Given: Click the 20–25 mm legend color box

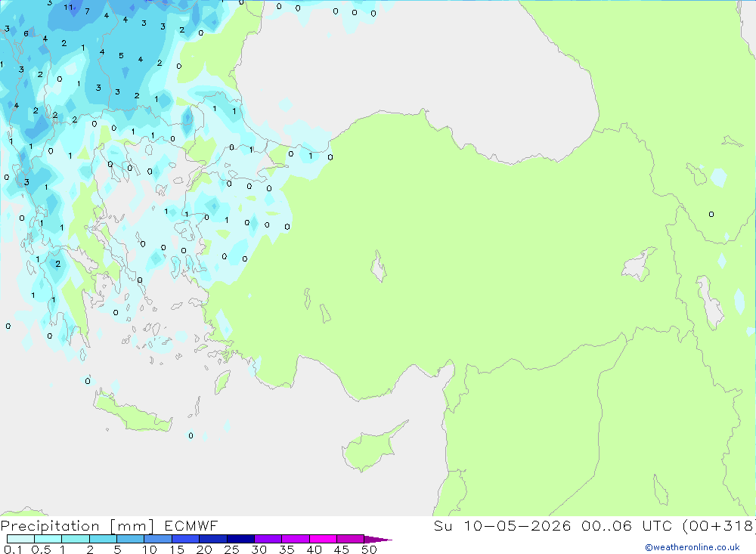Looking at the screenshot, I should click(213, 539).
